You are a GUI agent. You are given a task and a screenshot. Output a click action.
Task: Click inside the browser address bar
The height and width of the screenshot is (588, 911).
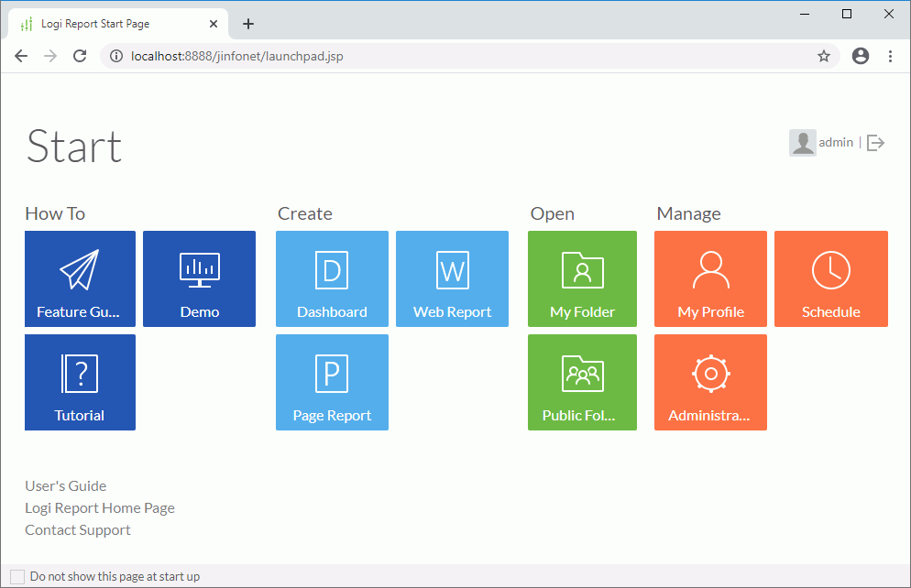tap(367, 56)
